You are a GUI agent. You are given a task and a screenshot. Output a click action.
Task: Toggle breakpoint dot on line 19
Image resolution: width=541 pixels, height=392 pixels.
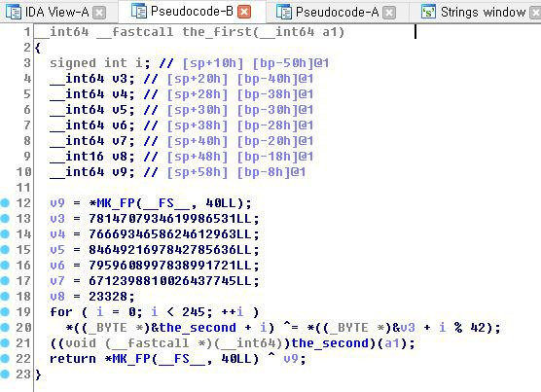tap(5, 311)
